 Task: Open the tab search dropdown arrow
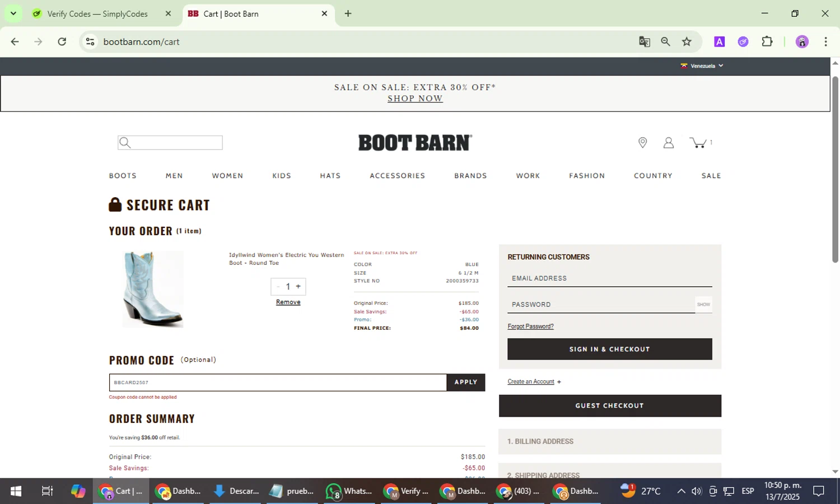tap(13, 13)
